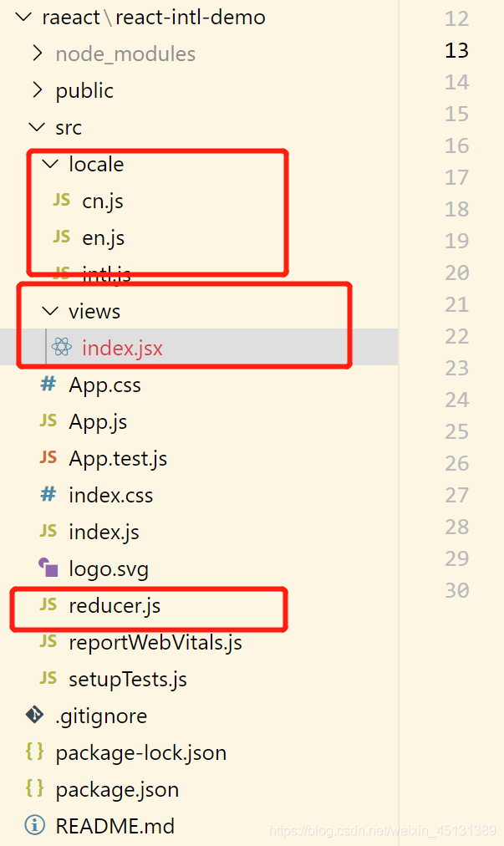Screen dimensions: 504x846
Task: Click the info icon beside README.md
Action: (x=35, y=826)
